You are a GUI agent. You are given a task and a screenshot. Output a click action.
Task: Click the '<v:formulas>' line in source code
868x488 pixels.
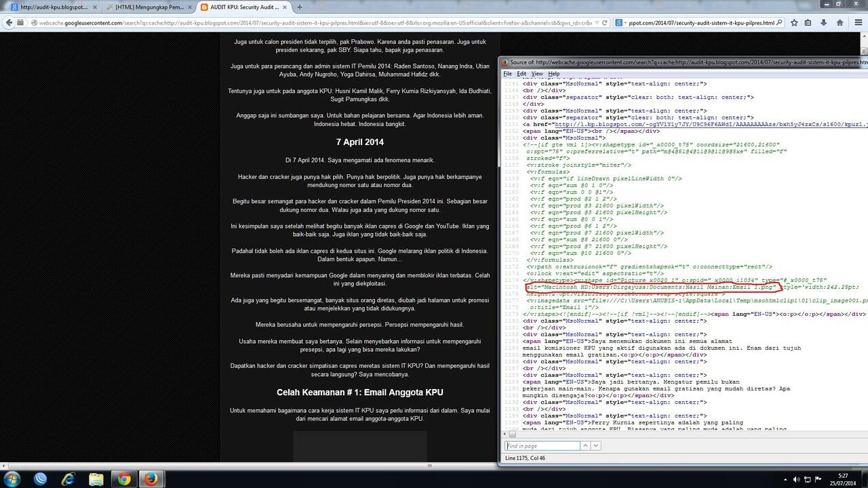pos(549,172)
